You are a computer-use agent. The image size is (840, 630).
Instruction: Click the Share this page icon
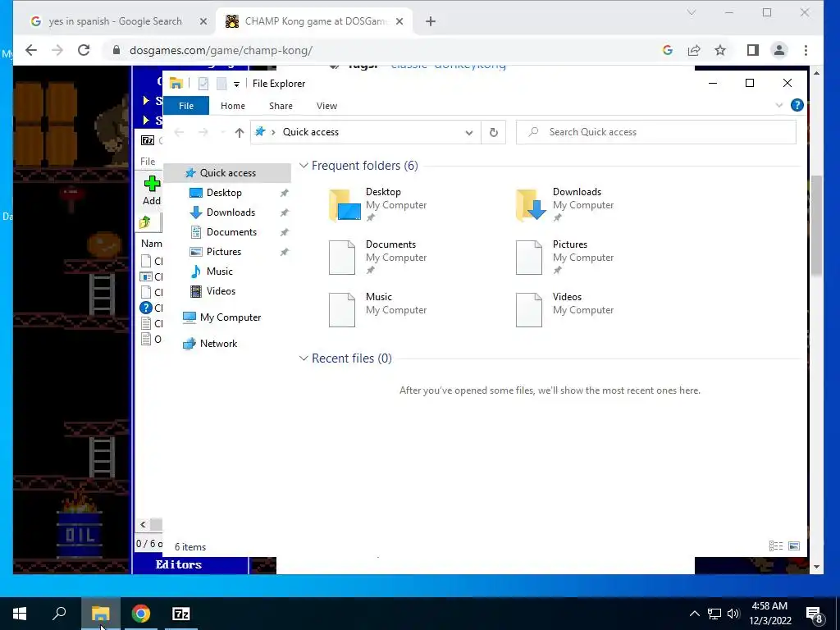(694, 50)
